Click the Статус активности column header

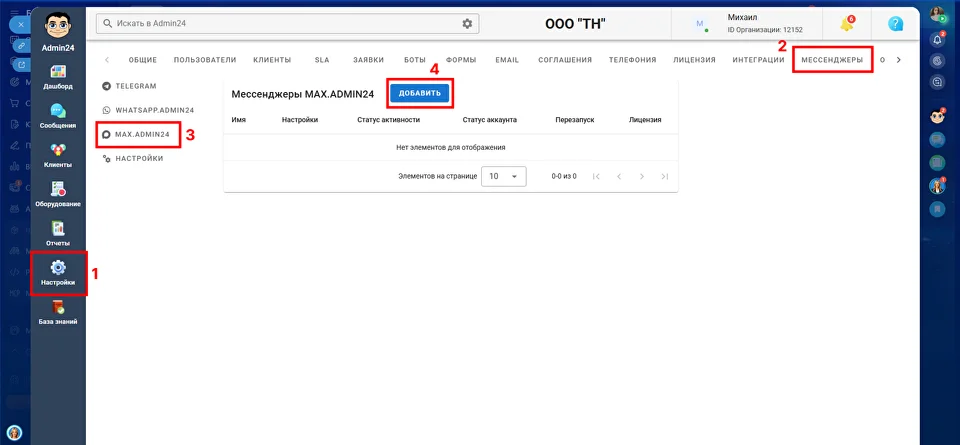pyautogui.click(x=388, y=120)
